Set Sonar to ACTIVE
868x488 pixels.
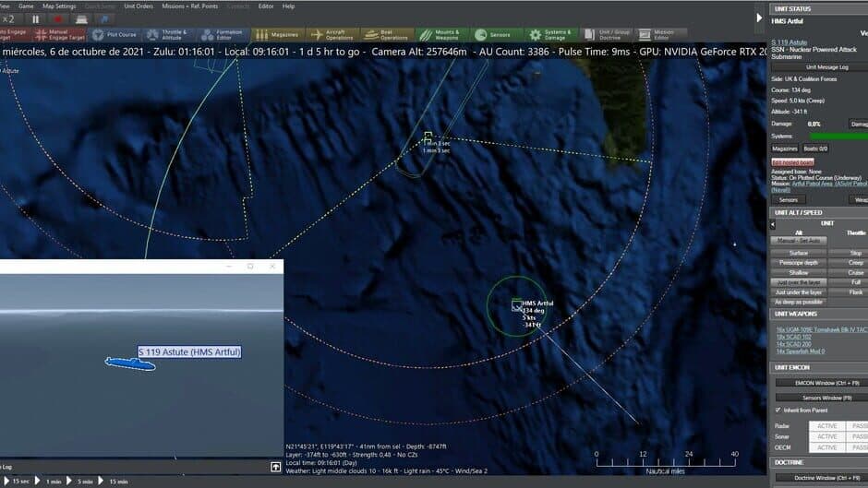click(x=827, y=436)
